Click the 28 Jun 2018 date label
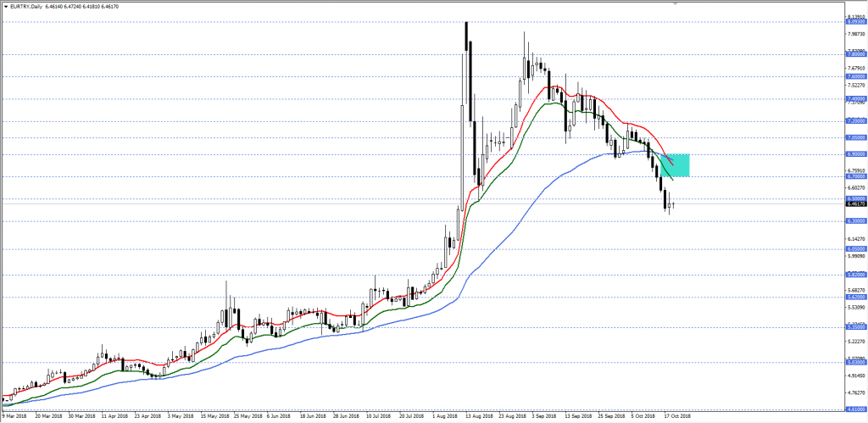Image resolution: width=868 pixels, height=423 pixels. point(348,415)
